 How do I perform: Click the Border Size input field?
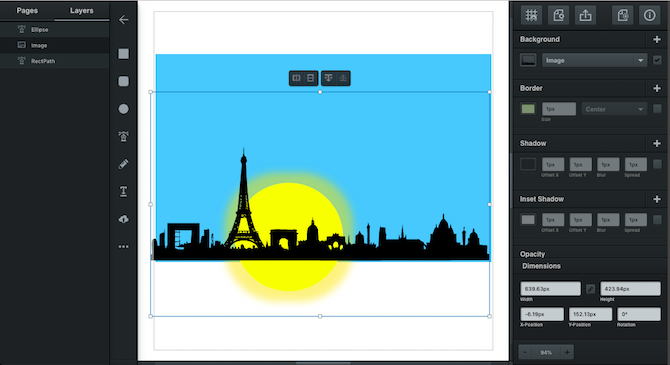tap(559, 109)
